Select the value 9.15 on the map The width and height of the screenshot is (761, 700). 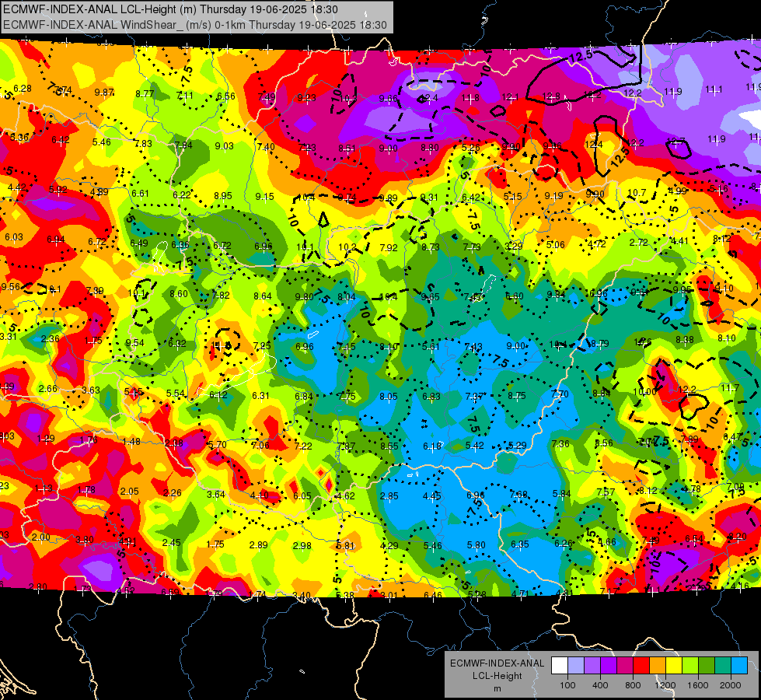(264, 197)
